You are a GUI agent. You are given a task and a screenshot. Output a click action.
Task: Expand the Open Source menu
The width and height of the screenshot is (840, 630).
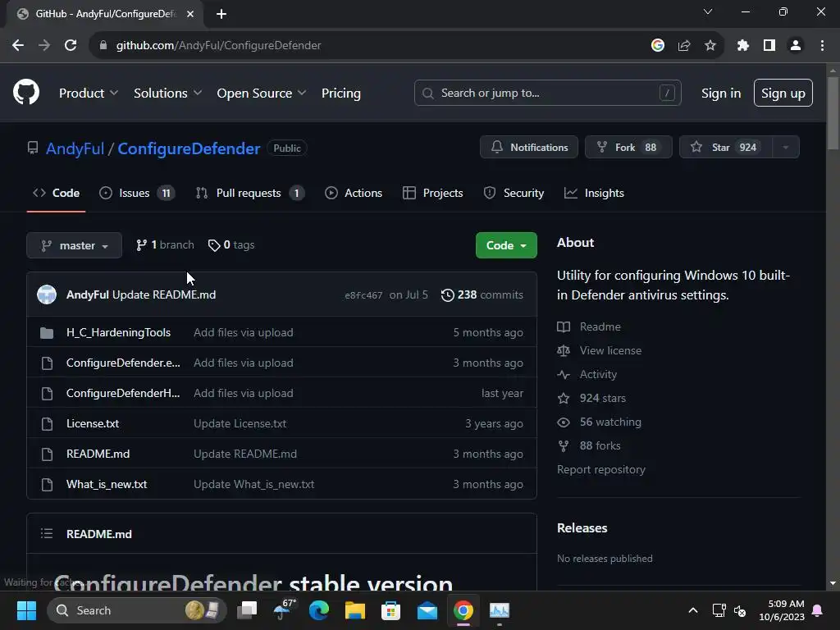pyautogui.click(x=262, y=93)
